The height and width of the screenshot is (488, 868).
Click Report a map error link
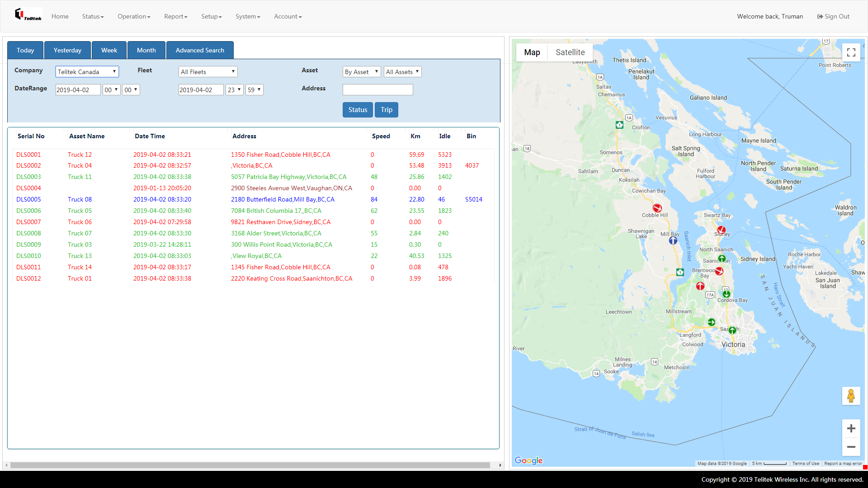pos(843,463)
